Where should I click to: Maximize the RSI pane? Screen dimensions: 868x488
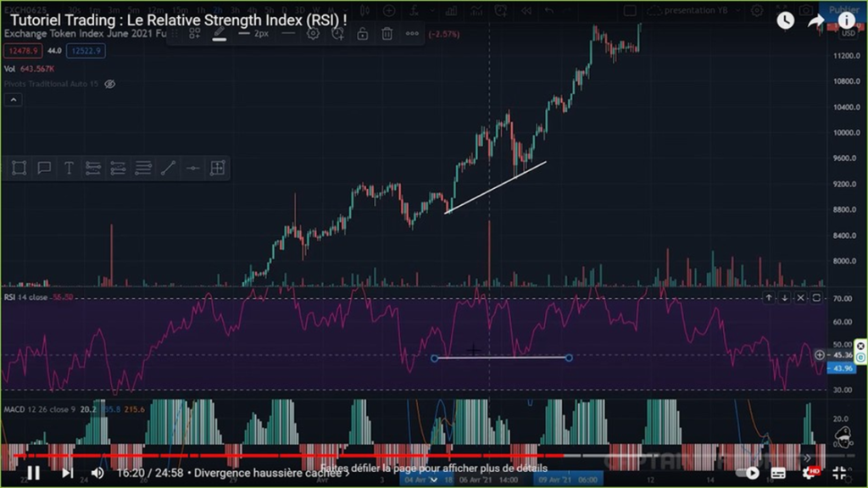click(x=816, y=297)
